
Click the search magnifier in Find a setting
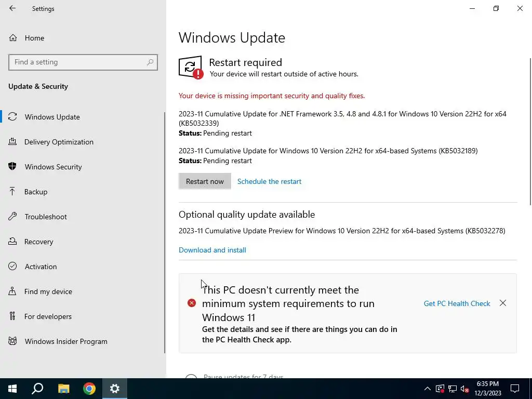150,62
